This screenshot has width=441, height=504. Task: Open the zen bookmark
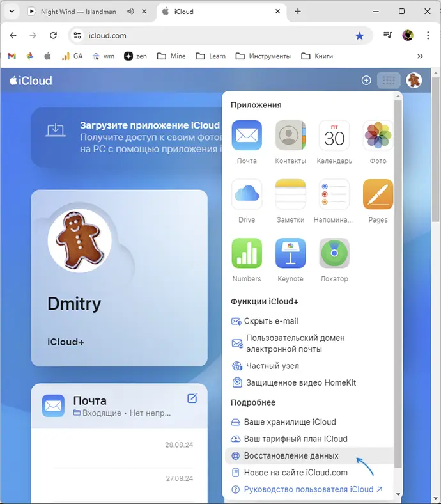point(135,56)
